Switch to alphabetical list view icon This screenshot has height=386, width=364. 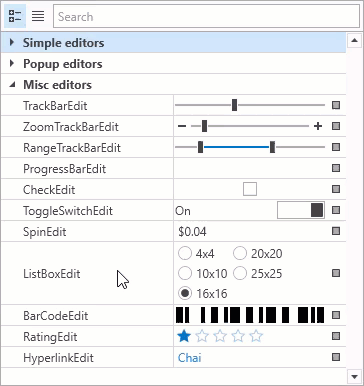[x=38, y=16]
